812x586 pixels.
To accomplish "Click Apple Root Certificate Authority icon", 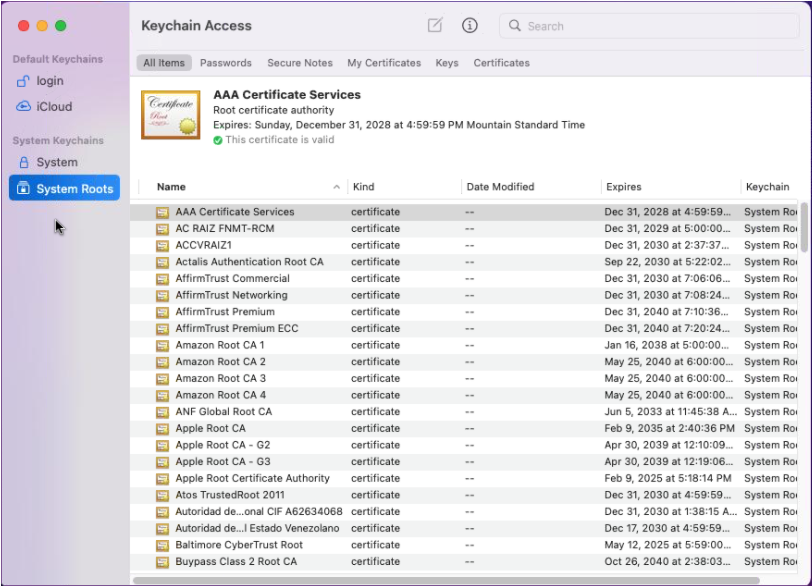I will pos(163,479).
